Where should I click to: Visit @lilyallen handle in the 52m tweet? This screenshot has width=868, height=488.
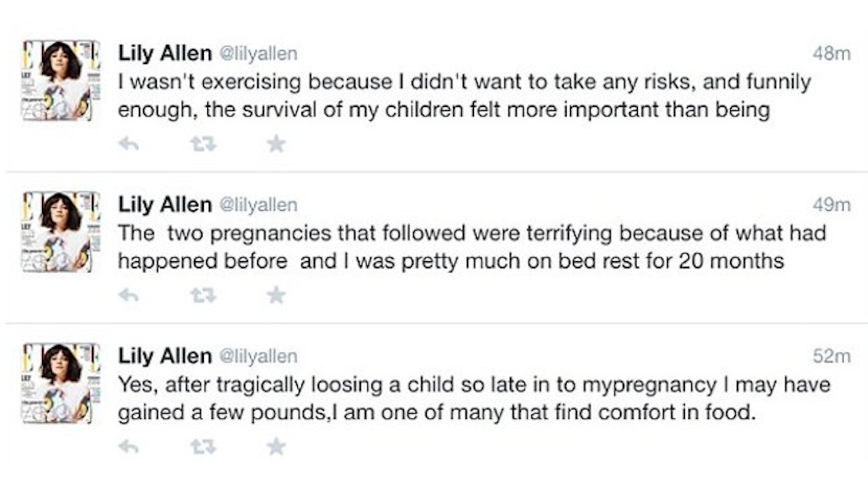(x=257, y=357)
